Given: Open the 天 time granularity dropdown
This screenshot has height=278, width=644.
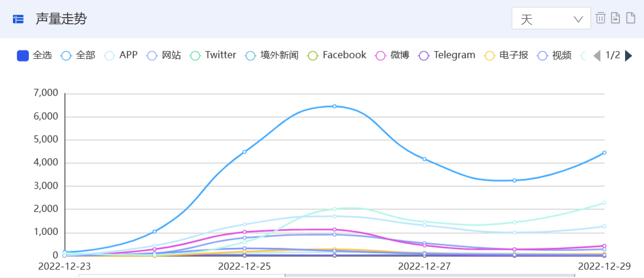Looking at the screenshot, I should click(551, 18).
